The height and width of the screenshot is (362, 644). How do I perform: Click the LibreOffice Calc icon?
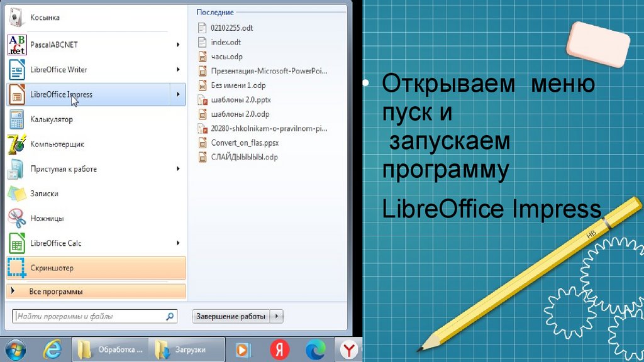[17, 243]
